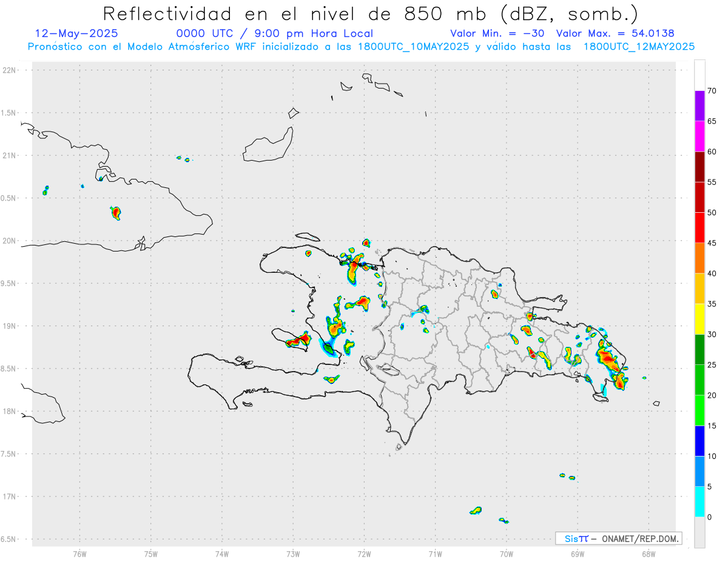Click the colorbar tick label '40'

[712, 273]
